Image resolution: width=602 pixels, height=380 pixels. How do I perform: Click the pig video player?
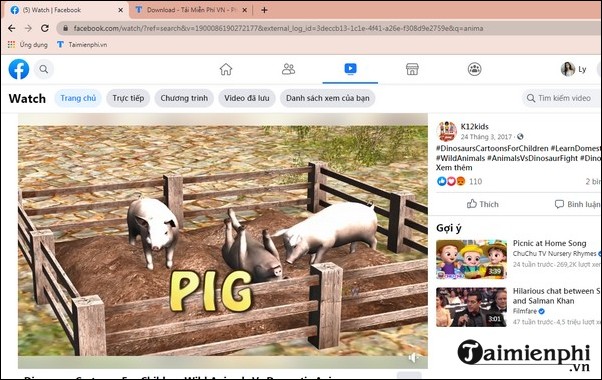(223, 241)
